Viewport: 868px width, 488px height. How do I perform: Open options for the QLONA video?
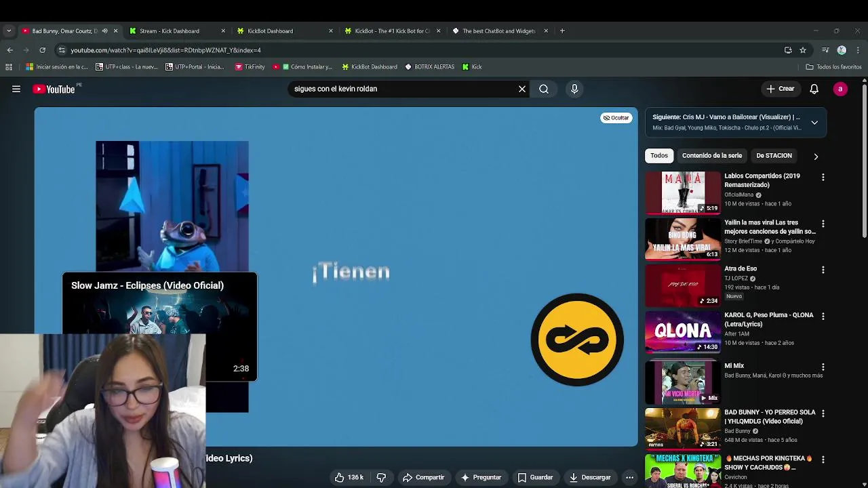click(x=823, y=316)
